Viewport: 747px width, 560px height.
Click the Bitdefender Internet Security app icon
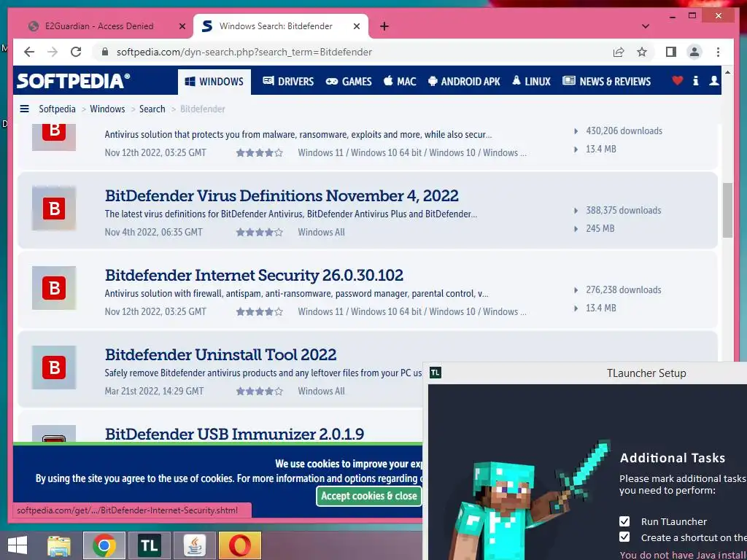click(x=54, y=287)
